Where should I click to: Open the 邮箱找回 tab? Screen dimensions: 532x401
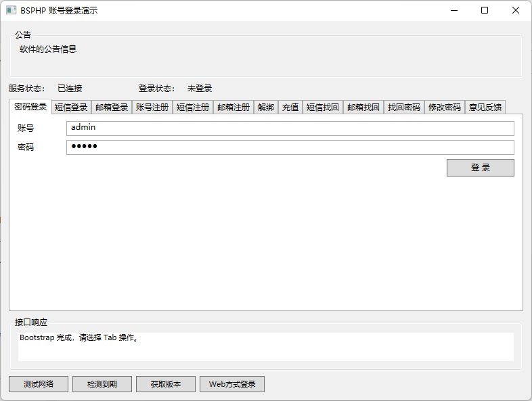point(363,108)
